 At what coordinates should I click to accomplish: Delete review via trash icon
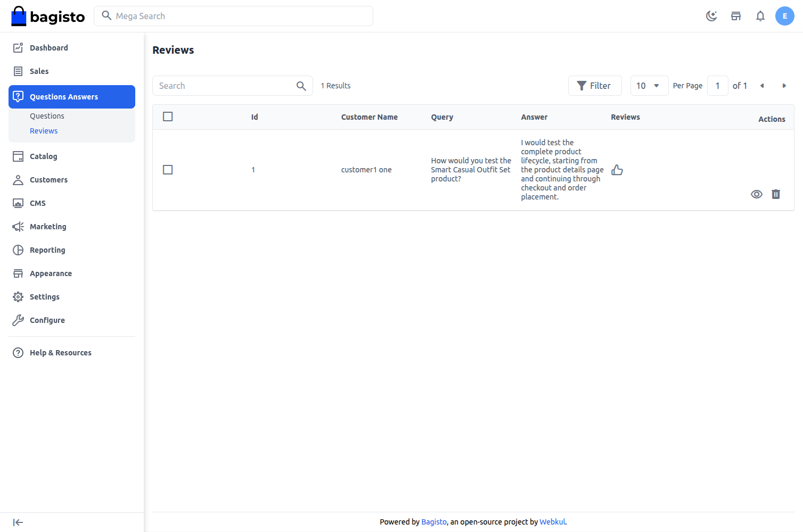pos(776,194)
